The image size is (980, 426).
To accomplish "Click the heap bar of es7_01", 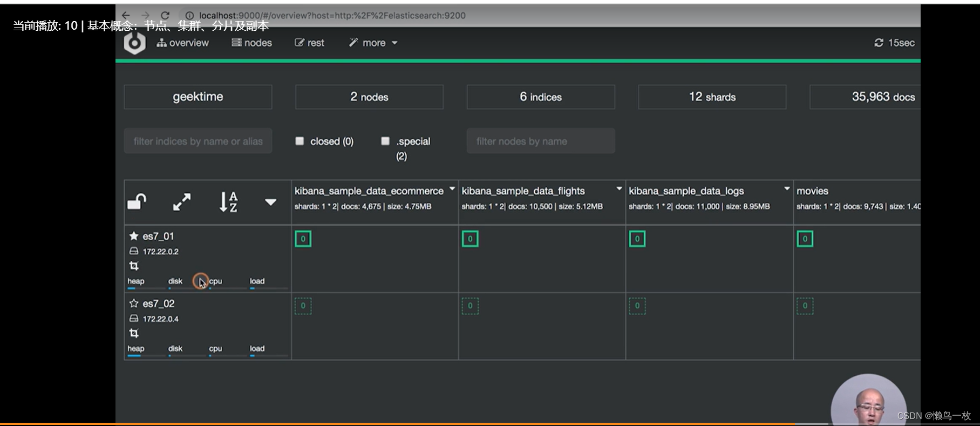I will pyautogui.click(x=146, y=288).
